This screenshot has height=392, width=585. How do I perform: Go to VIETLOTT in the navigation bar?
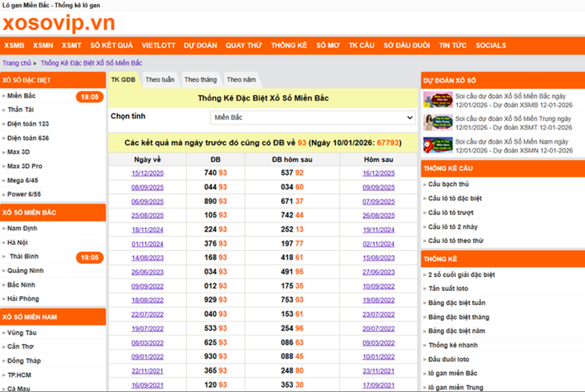tap(159, 45)
